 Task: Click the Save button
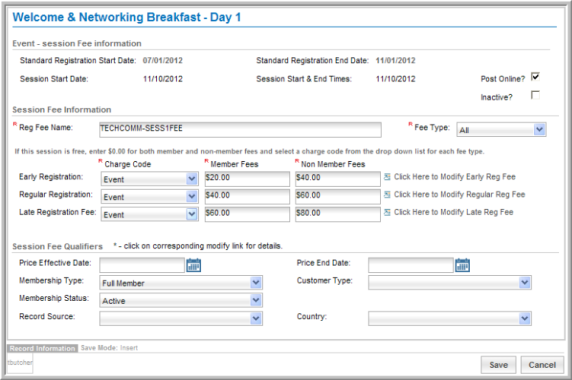pyautogui.click(x=498, y=365)
